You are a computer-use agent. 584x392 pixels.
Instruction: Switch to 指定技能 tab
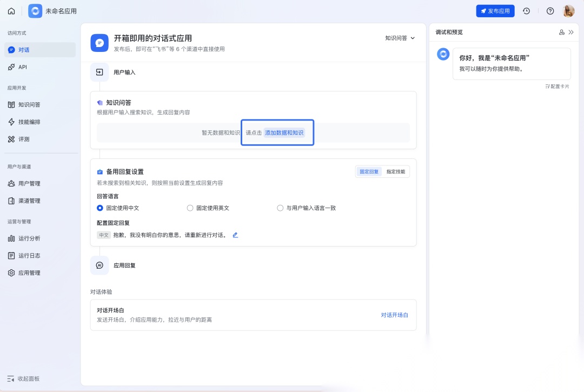tap(395, 171)
